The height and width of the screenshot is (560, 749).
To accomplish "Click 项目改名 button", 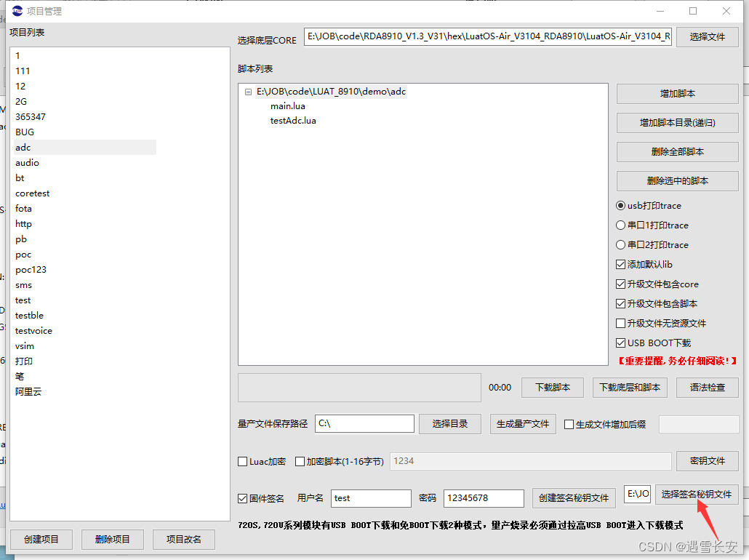I will click(x=183, y=539).
